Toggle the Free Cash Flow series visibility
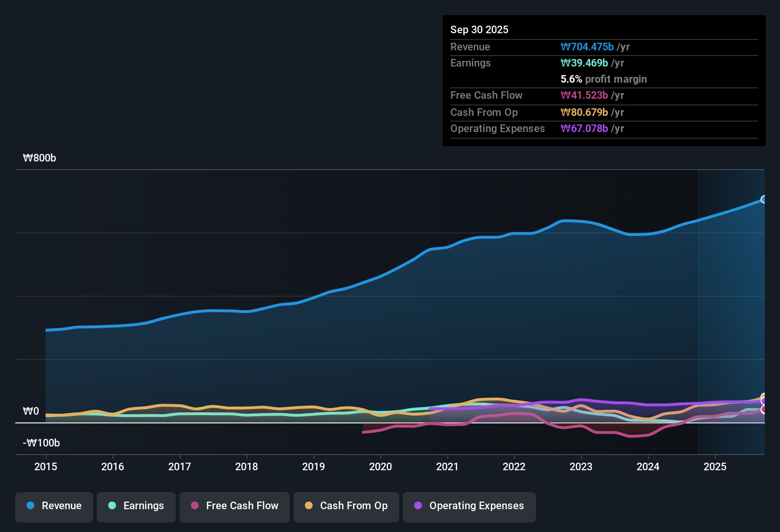 234,506
